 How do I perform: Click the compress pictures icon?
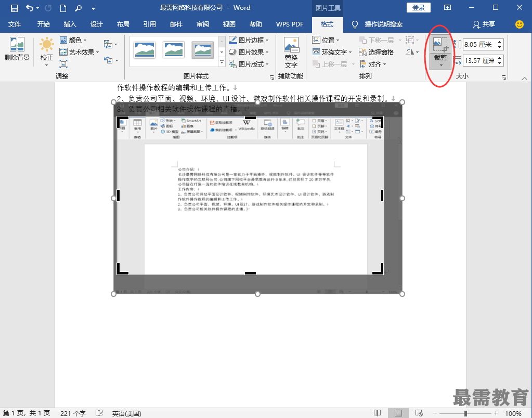(63, 64)
